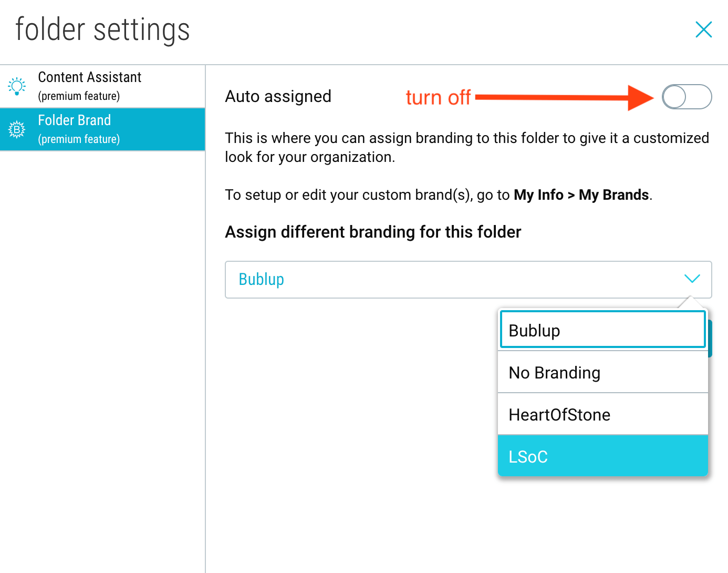This screenshot has width=728, height=573.
Task: Click the red arrow pointing to toggle
Action: [564, 97]
